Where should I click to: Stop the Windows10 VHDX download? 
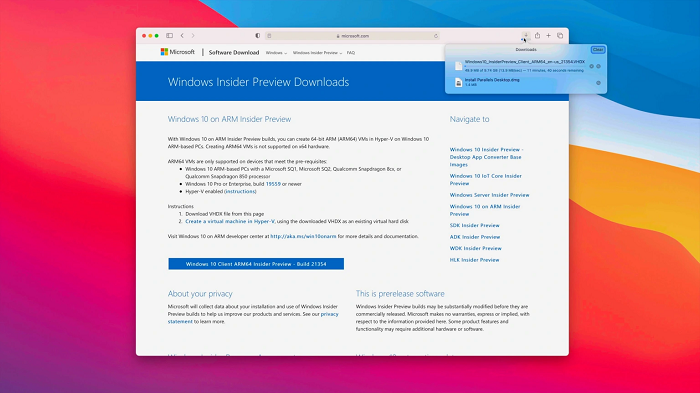click(x=592, y=66)
